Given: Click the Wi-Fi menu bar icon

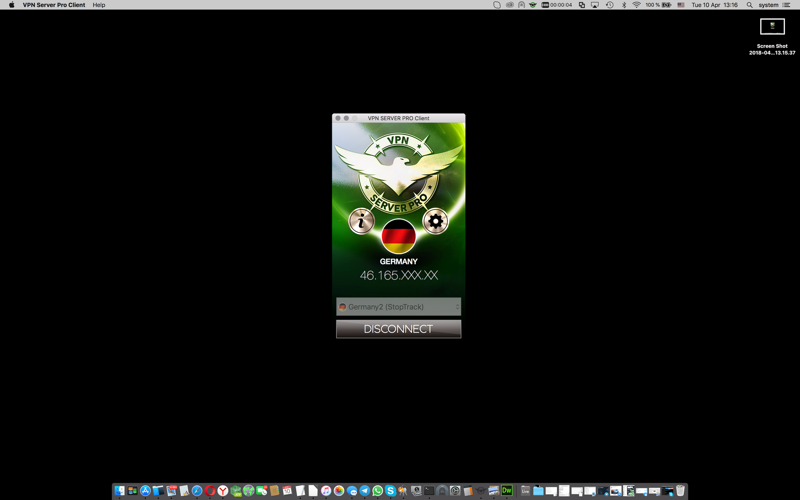Looking at the screenshot, I should (637, 5).
